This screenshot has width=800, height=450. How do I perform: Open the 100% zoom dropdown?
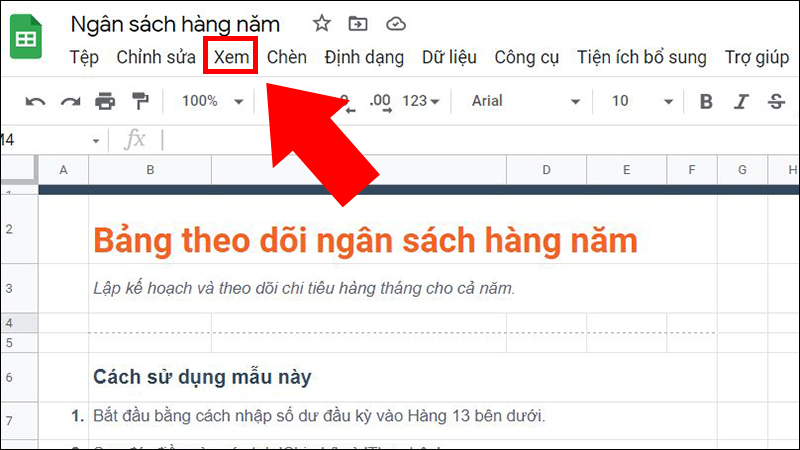[x=212, y=101]
